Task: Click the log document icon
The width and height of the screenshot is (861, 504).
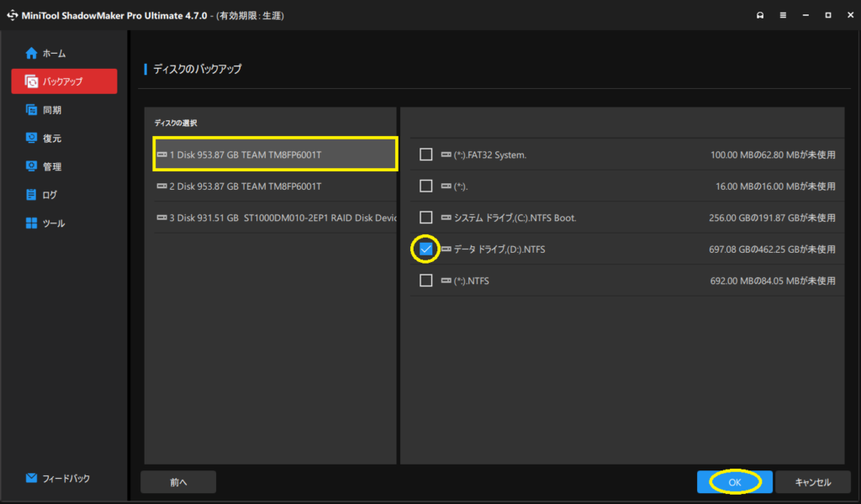Action: [31, 195]
